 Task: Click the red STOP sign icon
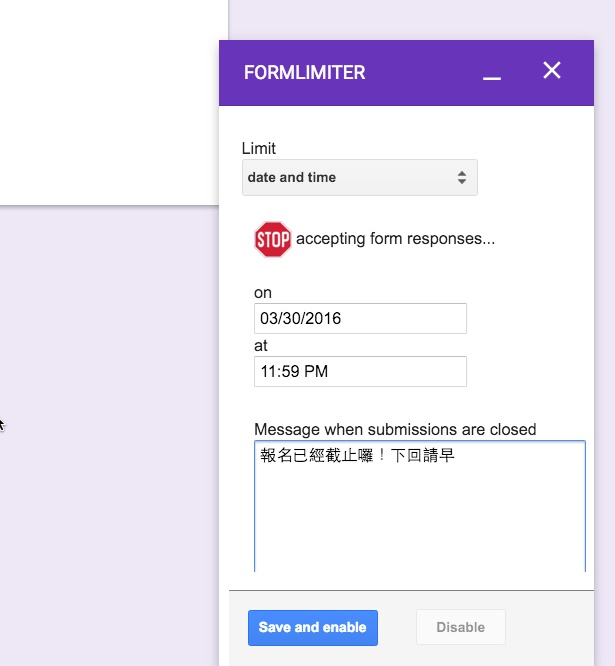[x=272, y=240]
